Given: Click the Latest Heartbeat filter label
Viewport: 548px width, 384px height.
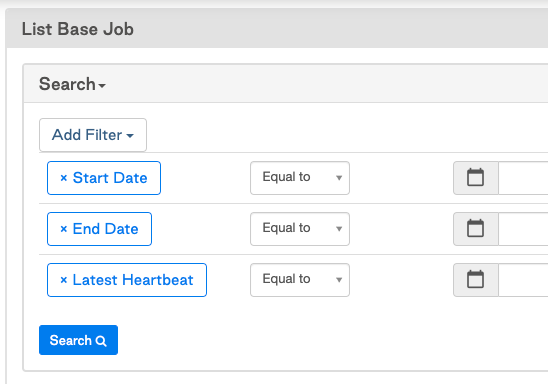Looking at the screenshot, I should [133, 280].
